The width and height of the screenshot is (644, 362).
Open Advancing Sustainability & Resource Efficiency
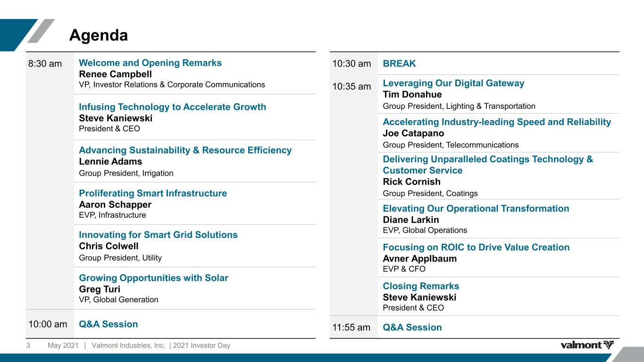pyautogui.click(x=185, y=150)
